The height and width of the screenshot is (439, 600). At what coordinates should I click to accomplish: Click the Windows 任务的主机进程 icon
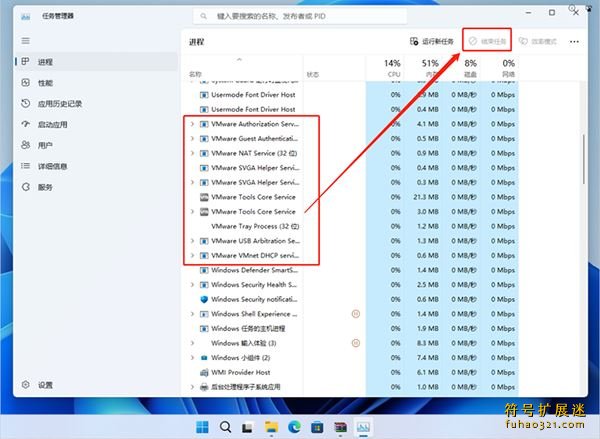click(204, 329)
